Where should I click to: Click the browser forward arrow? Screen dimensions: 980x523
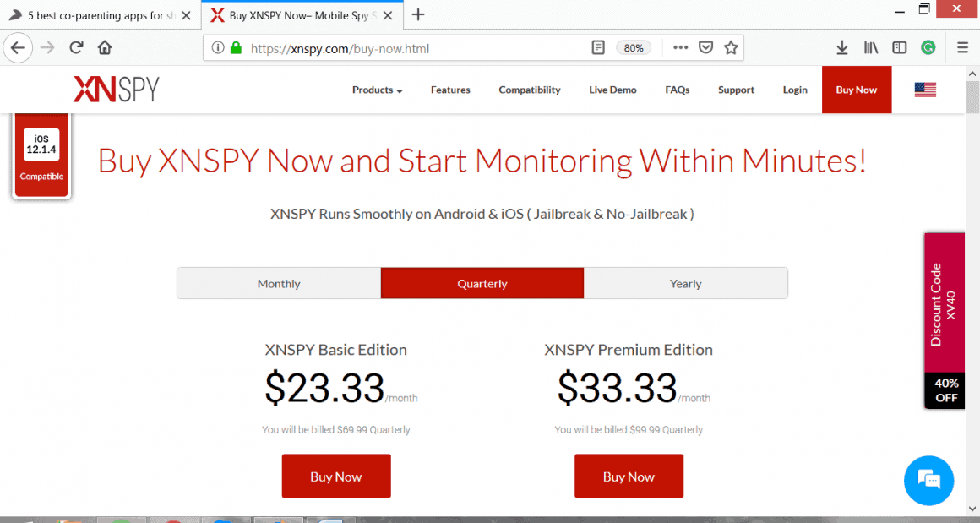47,47
